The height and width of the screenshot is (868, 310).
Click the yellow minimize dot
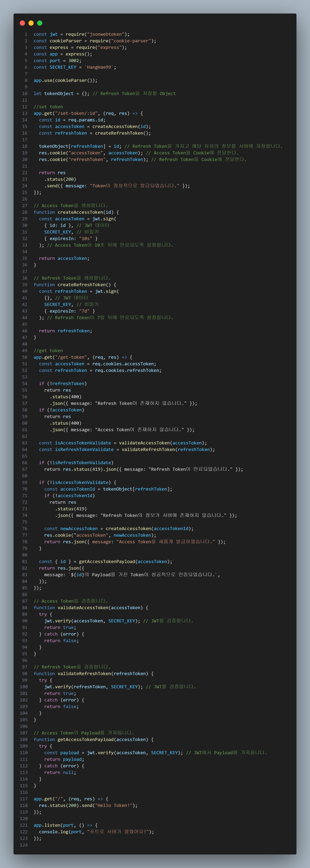click(31, 23)
